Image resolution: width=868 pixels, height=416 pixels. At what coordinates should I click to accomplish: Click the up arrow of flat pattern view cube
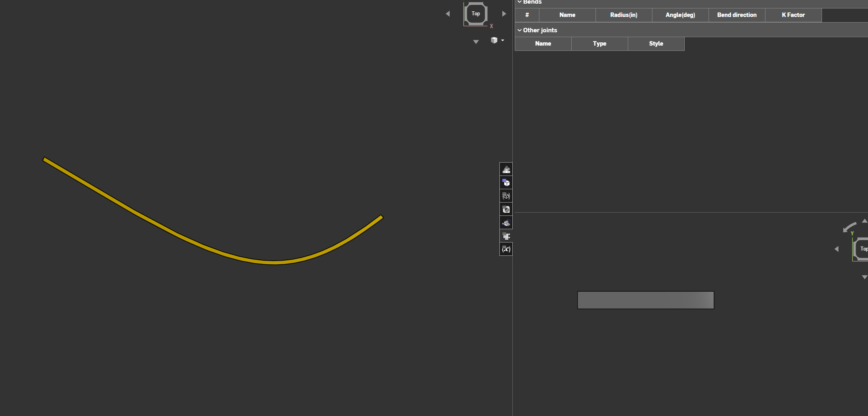864,221
